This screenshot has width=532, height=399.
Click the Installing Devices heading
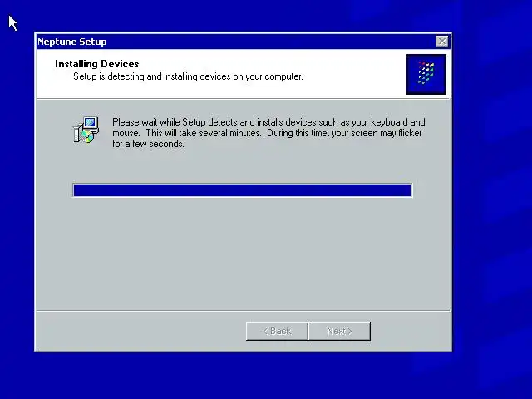coord(97,64)
